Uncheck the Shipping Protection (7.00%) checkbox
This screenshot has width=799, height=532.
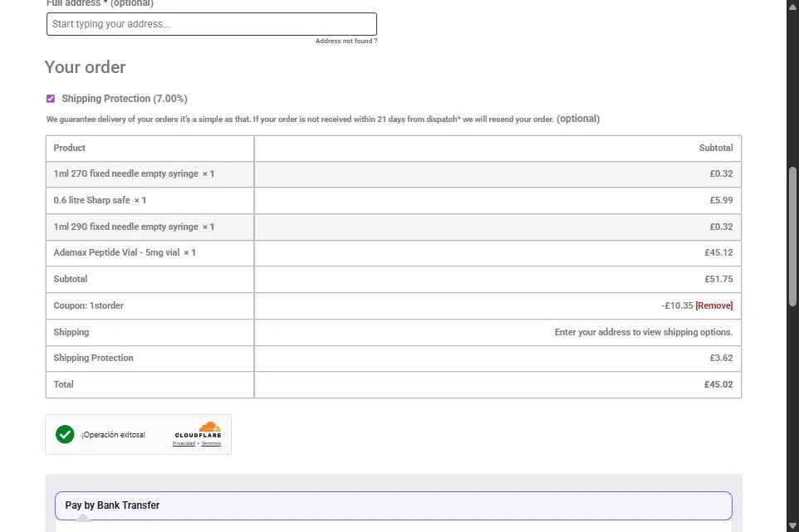(51, 99)
